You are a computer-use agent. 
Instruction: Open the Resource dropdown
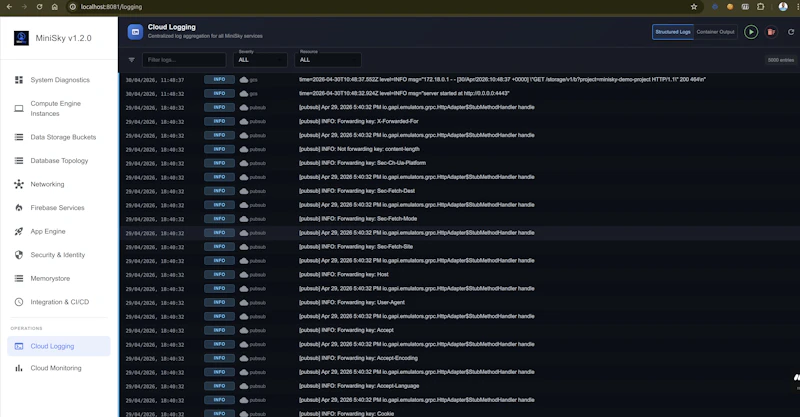328,60
